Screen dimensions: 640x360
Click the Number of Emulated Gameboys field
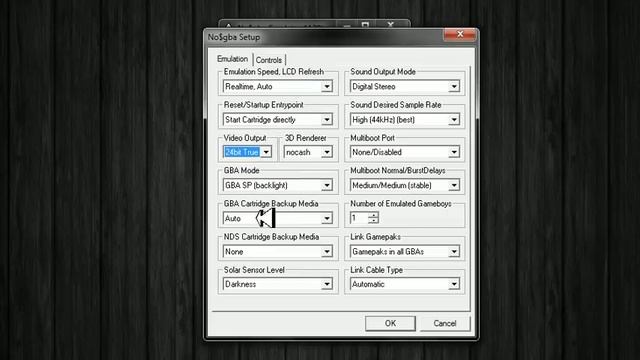click(x=359, y=218)
